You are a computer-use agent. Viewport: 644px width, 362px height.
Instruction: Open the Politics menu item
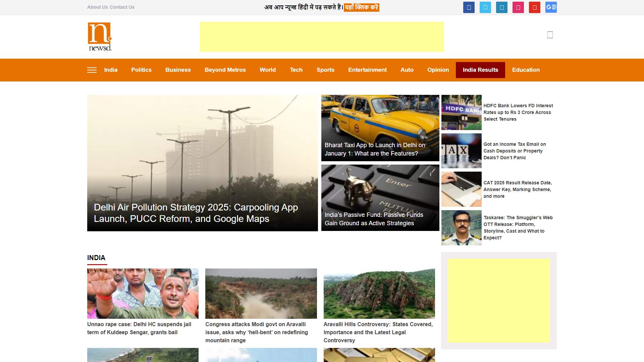pos(141,70)
